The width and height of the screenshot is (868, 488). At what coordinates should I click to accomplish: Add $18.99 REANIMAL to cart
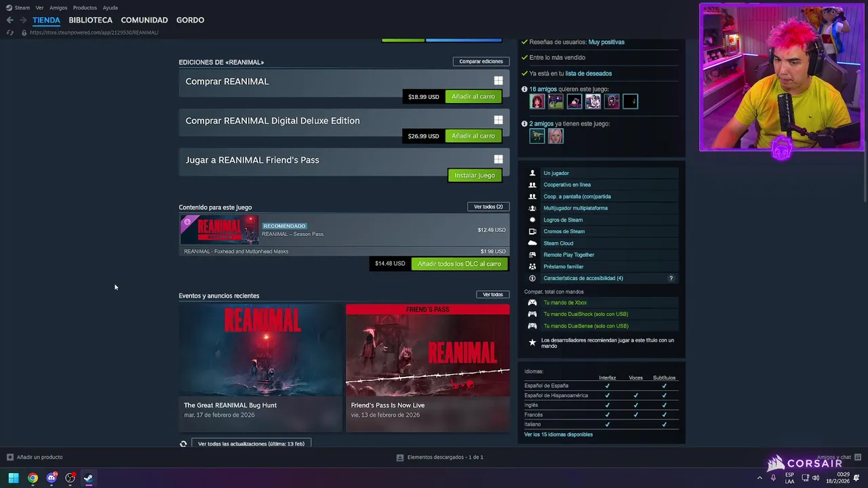[x=473, y=97]
